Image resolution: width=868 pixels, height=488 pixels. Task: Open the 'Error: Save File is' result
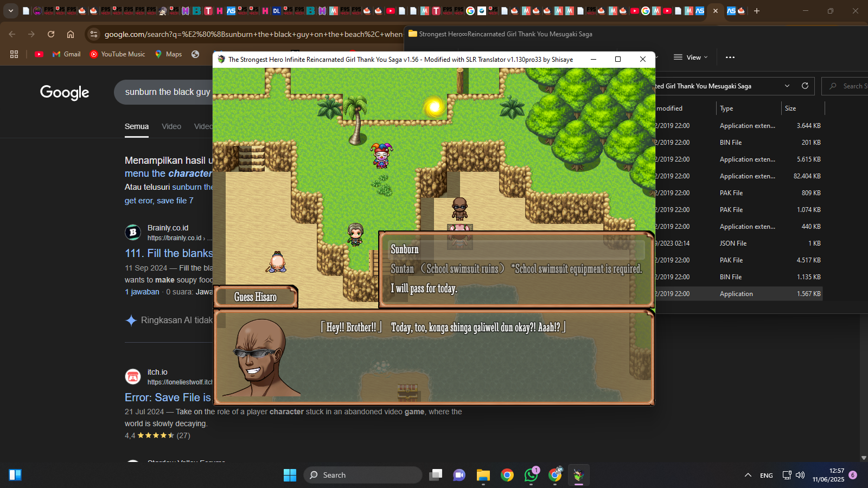pyautogui.click(x=168, y=397)
